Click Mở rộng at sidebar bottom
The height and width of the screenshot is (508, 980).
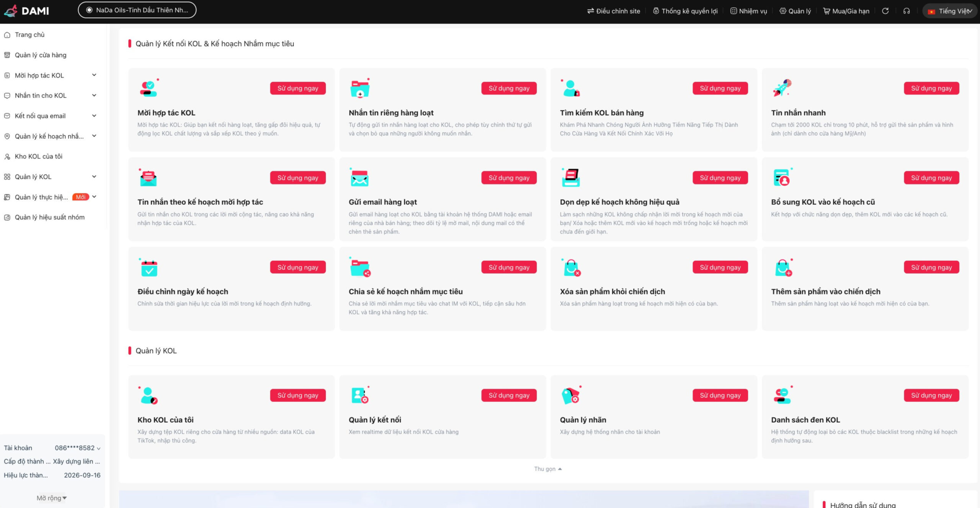tap(52, 498)
